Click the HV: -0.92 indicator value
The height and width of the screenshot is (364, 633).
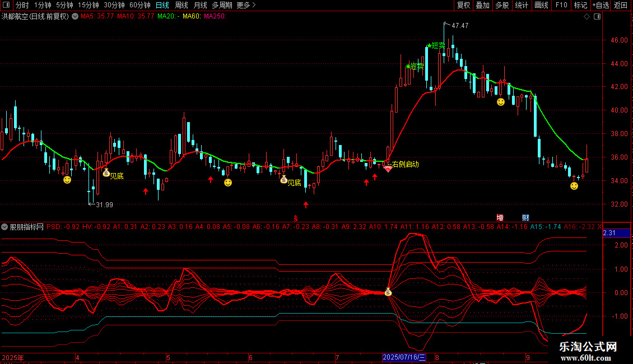96,227
